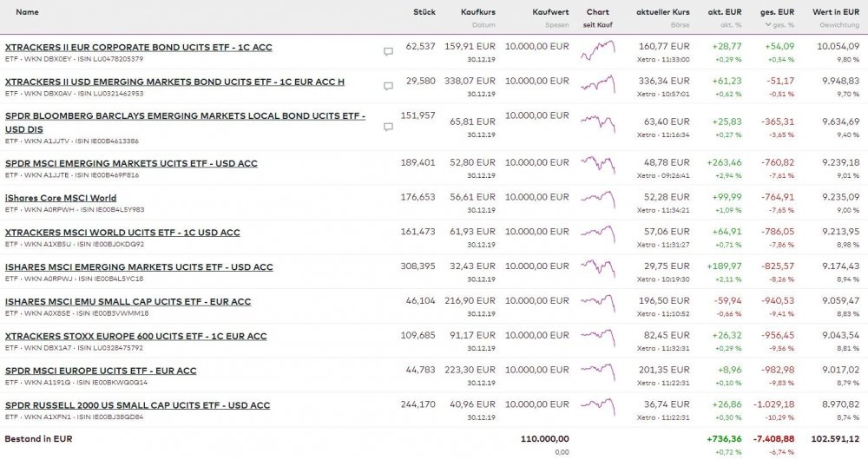Open note icon for Xtrackers II EUR Corporate Bond
The image size is (868, 460).
click(388, 51)
